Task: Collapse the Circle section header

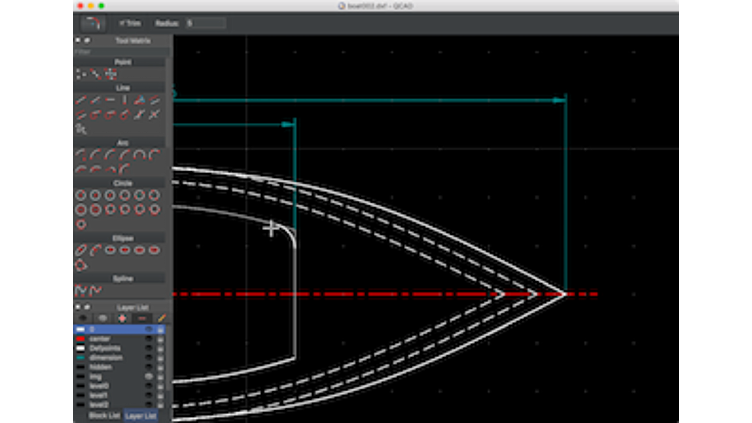Action: point(122,184)
